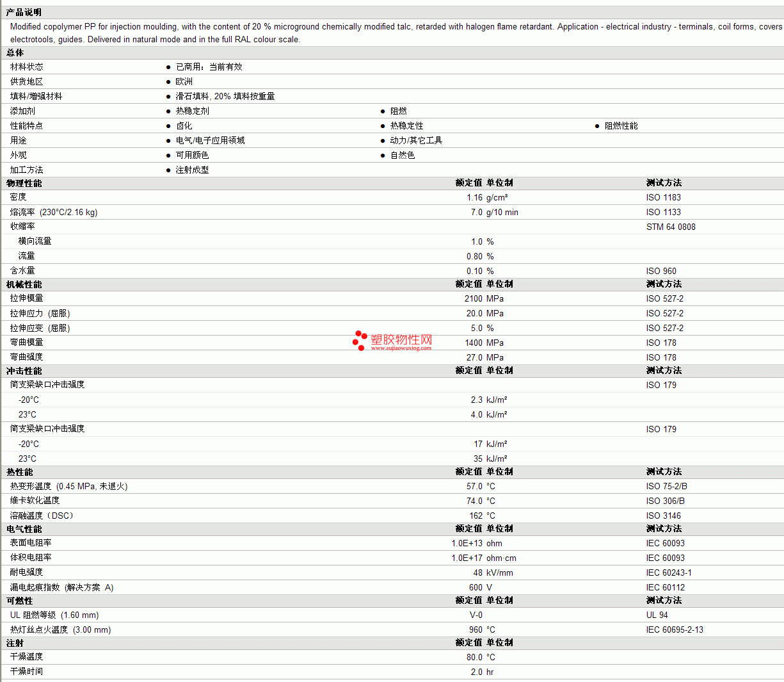This screenshot has width=784, height=682.
Task: Select the tensile modulus value '2100'
Action: pos(474,298)
